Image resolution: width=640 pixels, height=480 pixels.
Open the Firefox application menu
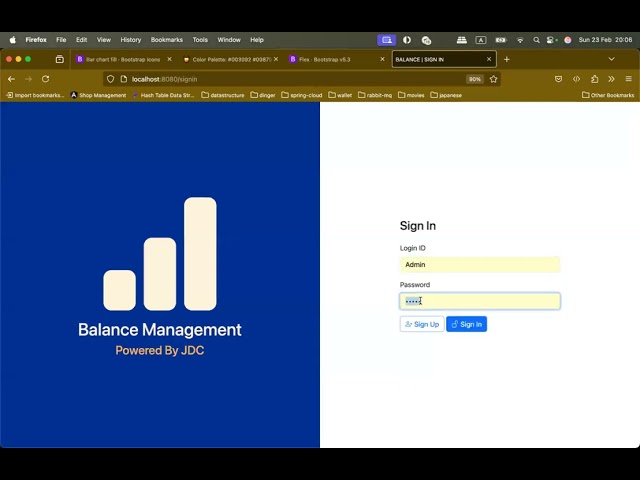(36, 40)
